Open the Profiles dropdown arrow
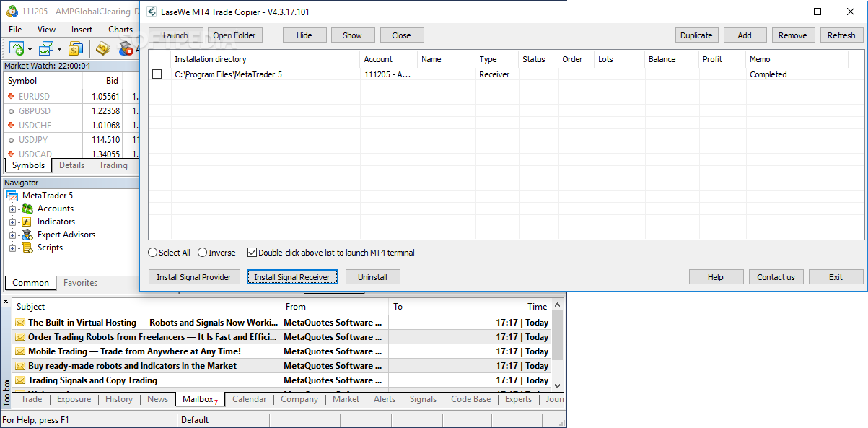Screen dimensions: 868x428 coord(59,49)
